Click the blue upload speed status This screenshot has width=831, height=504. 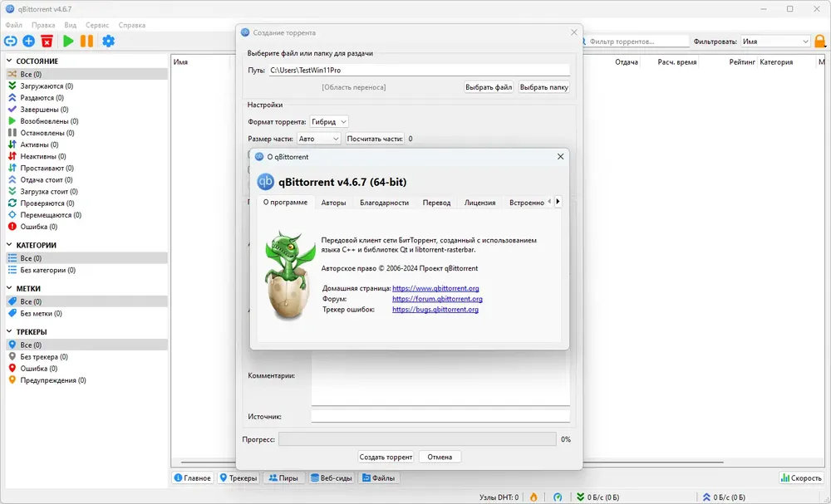pyautogui.click(x=724, y=497)
